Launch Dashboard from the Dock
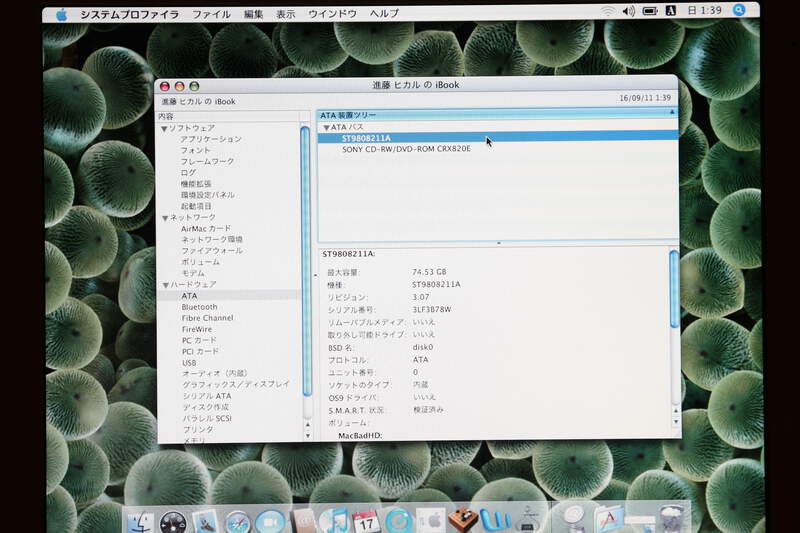Screen dimensions: 800x533 (173, 522)
